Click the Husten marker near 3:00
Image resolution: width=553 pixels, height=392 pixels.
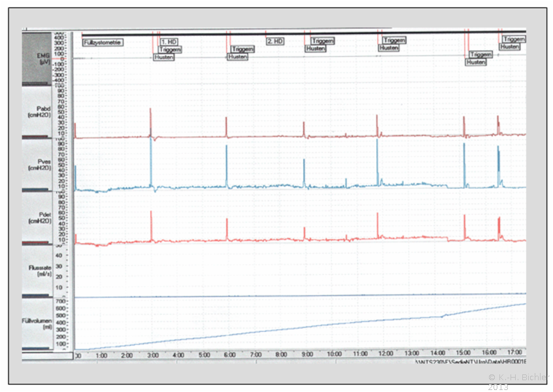click(x=163, y=57)
